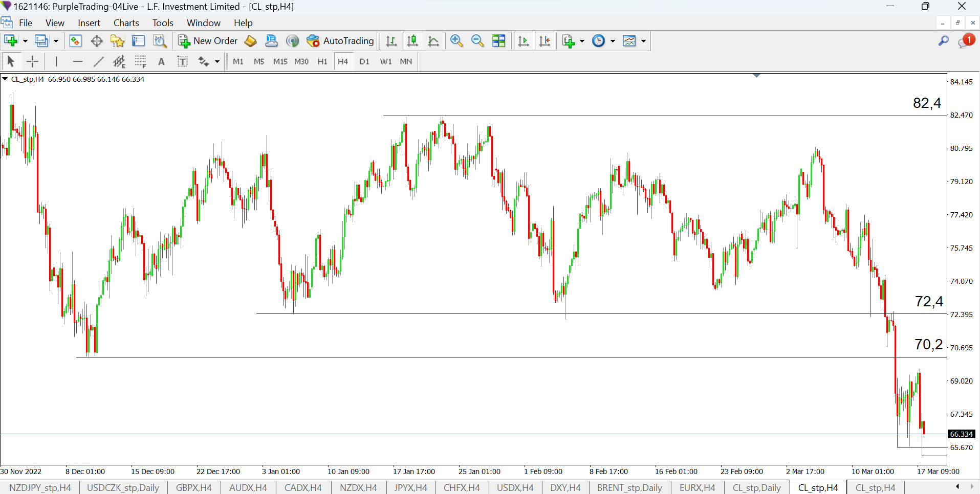Open the Help menu
Viewport: 980px width, 494px height.
tap(243, 23)
